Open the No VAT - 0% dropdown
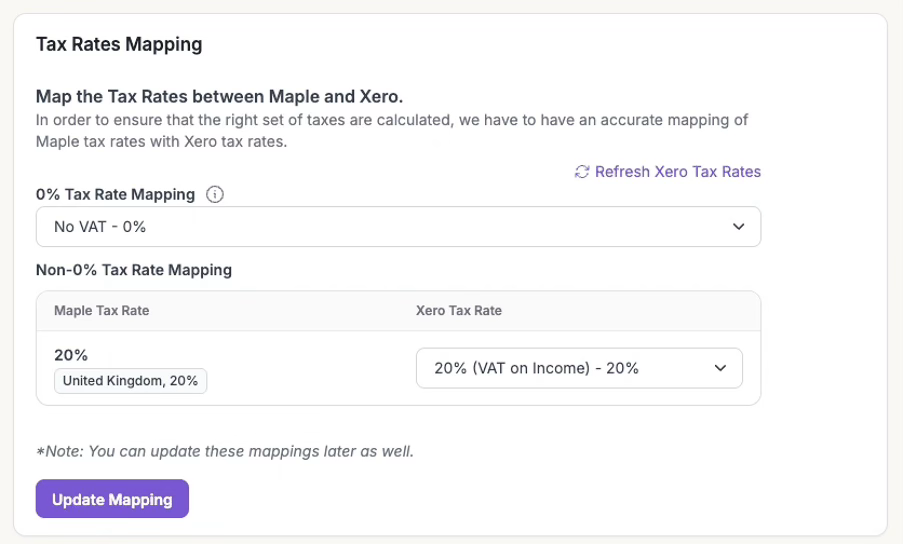Screen dimensions: 903x544 (398, 227)
